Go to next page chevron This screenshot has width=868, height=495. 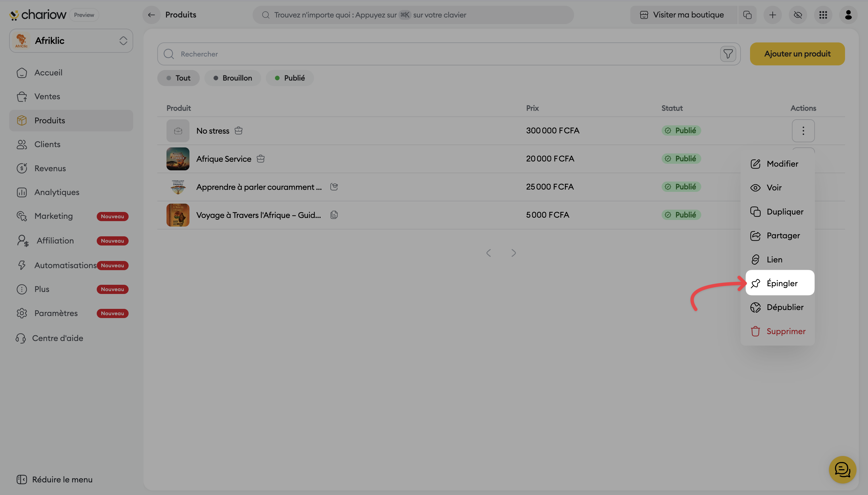[x=514, y=253]
